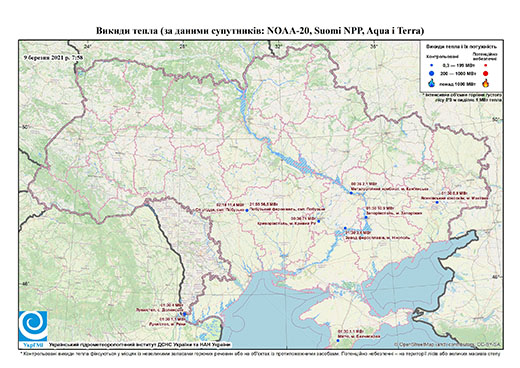Select the blue flame legend icon
520x368 pixels.
(x=431, y=83)
